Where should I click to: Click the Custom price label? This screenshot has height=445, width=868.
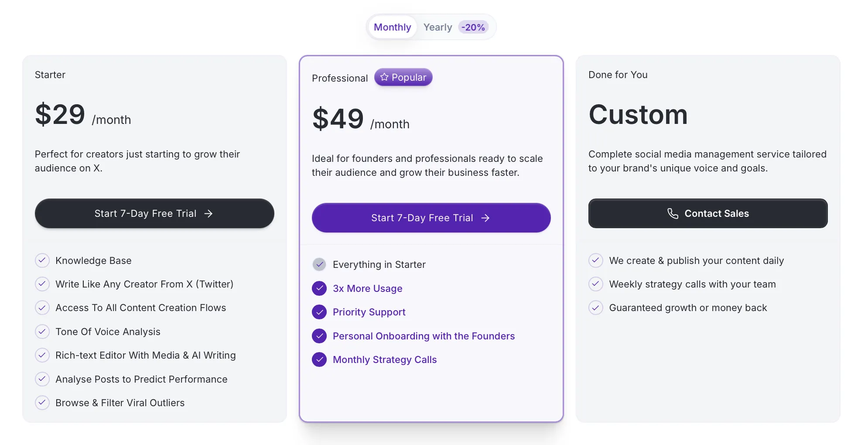[x=638, y=115]
